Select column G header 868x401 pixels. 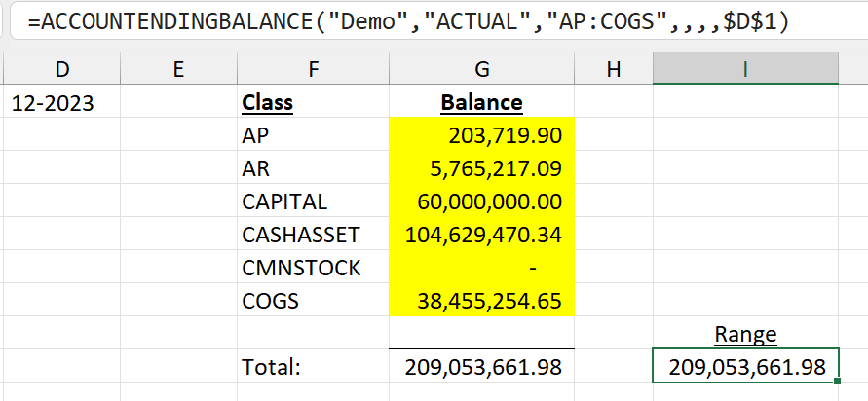tap(481, 68)
